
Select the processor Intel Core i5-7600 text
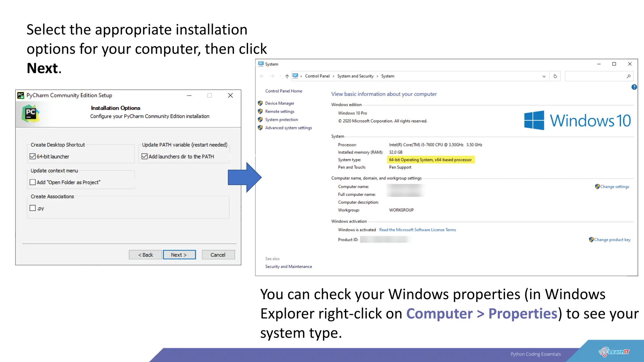436,145
